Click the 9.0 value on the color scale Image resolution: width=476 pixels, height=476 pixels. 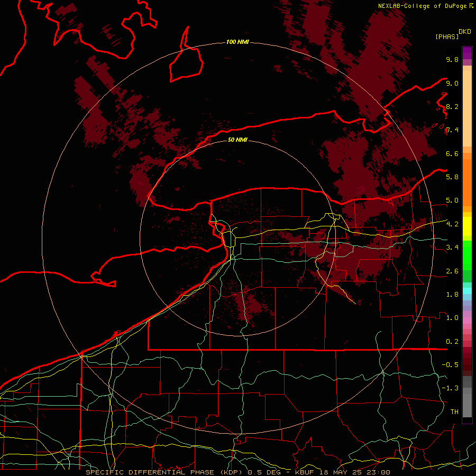click(x=452, y=83)
